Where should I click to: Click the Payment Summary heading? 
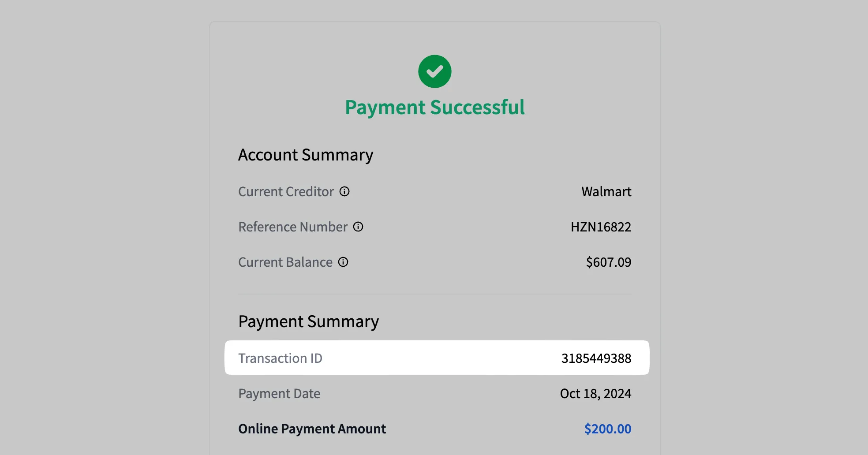(x=308, y=322)
